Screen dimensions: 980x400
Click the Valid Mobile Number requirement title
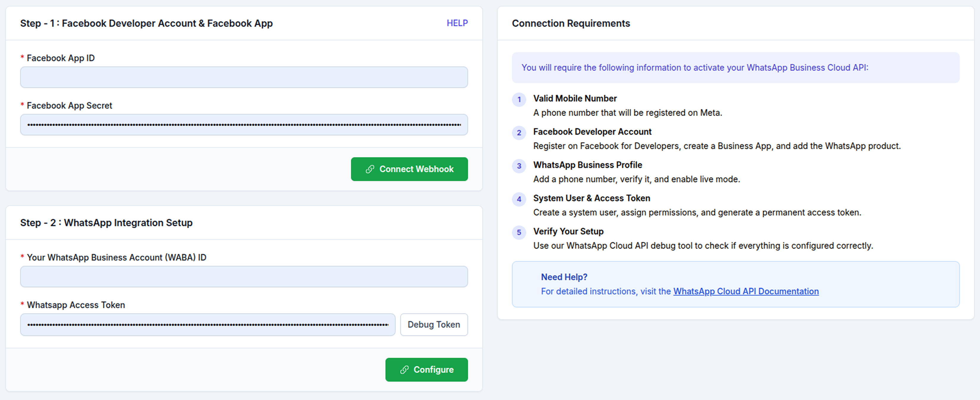click(x=574, y=99)
